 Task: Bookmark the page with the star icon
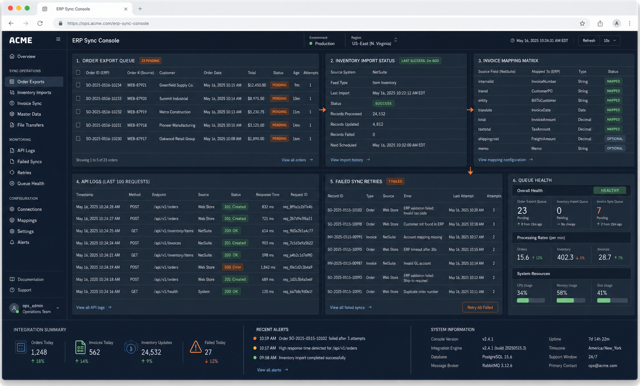coord(582,24)
